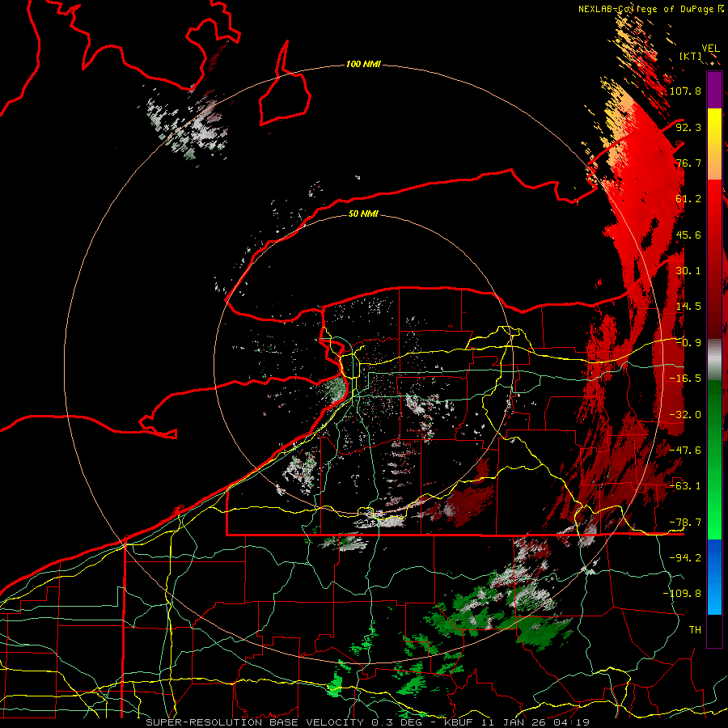Click the -94.2 velocity scale value
Viewport: 728px width, 728px height.
(x=685, y=557)
